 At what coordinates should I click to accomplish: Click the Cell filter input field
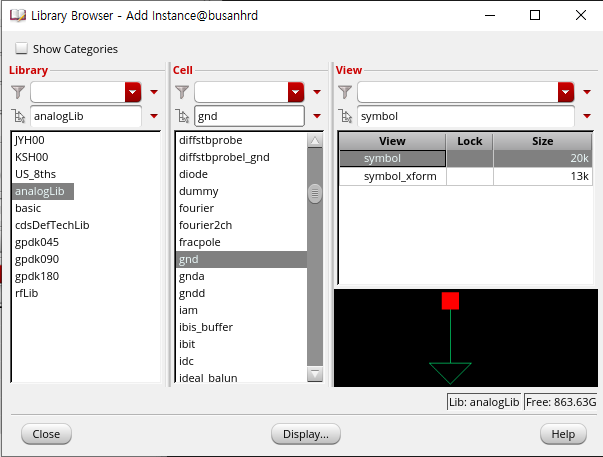tap(241, 92)
